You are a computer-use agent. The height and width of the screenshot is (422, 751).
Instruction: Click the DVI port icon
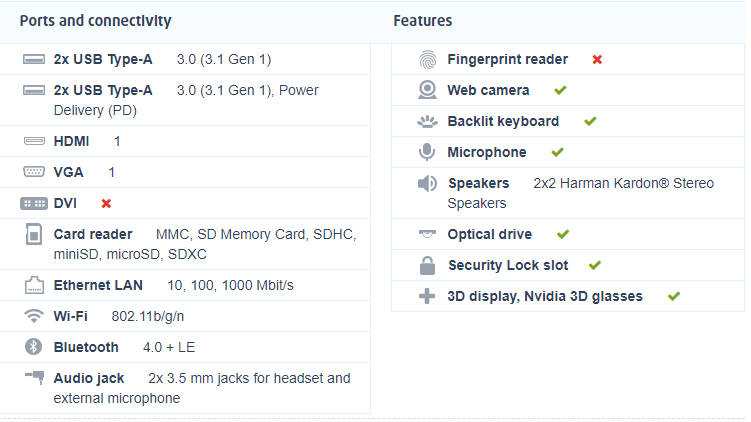point(34,203)
